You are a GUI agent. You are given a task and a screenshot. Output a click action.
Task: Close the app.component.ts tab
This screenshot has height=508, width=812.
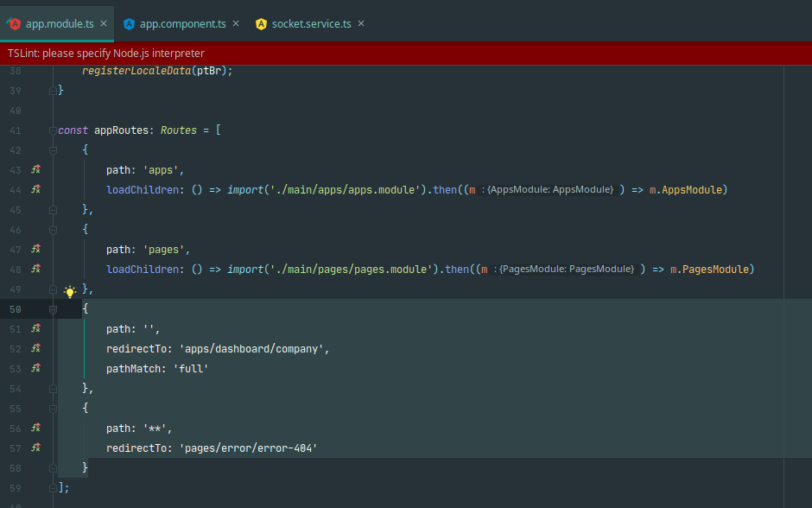(x=236, y=24)
